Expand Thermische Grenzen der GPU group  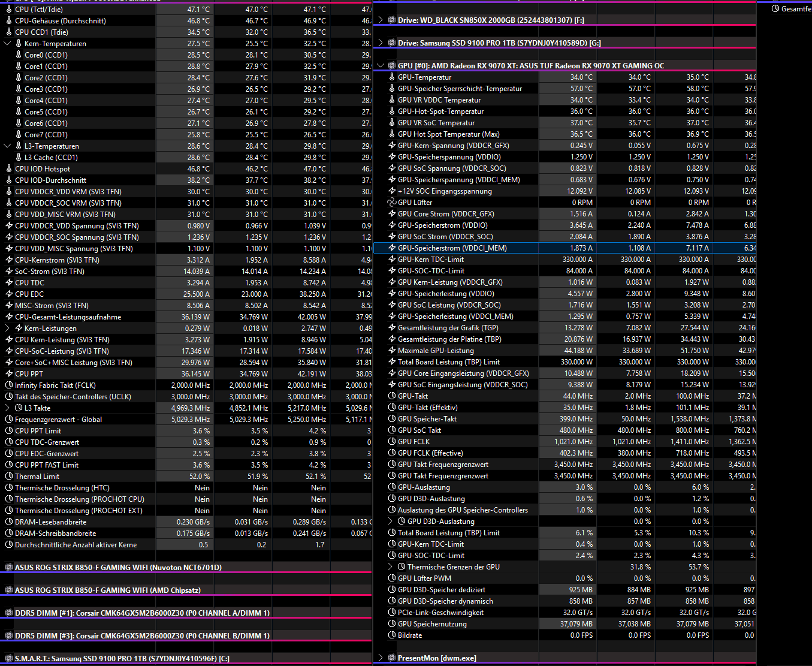[x=391, y=567]
